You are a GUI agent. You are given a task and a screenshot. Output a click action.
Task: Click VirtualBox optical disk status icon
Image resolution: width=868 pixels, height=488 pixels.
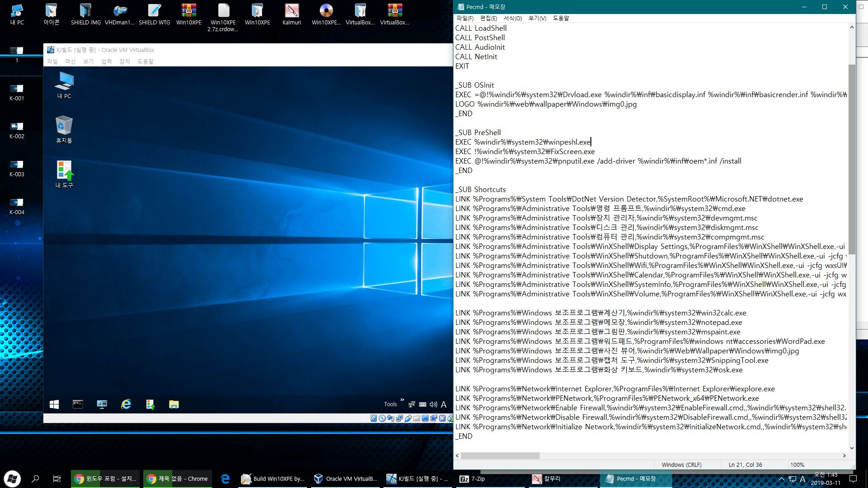pos(382,418)
